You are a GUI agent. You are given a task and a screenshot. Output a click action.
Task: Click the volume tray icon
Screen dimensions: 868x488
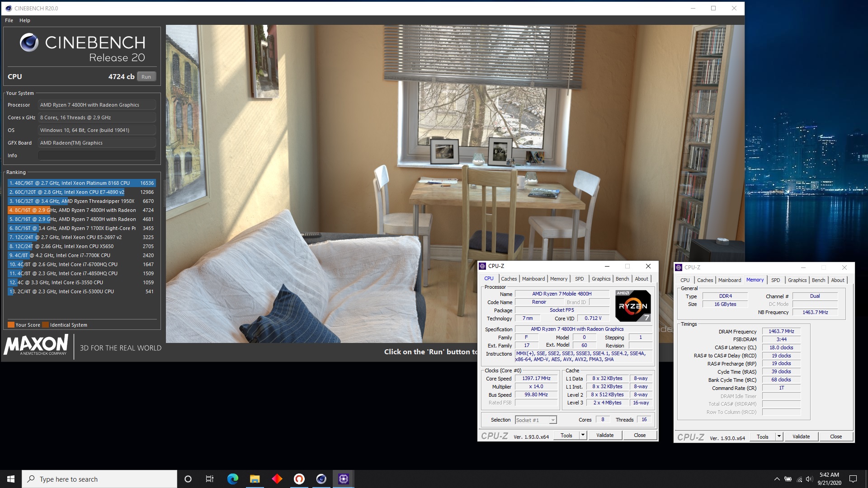click(809, 479)
